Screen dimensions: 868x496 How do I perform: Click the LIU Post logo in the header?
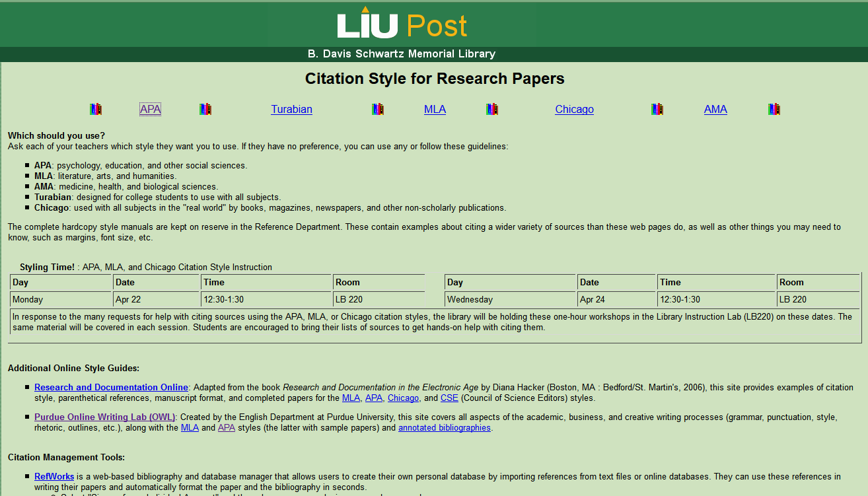point(402,23)
